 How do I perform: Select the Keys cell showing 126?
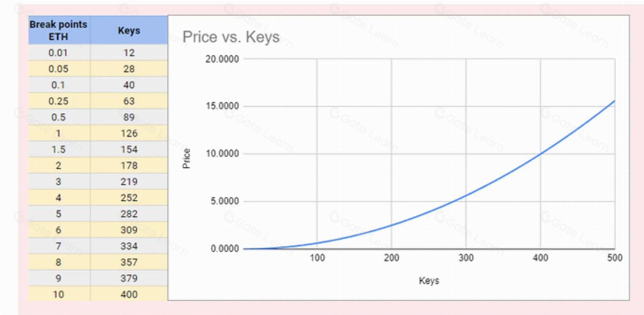point(129,133)
